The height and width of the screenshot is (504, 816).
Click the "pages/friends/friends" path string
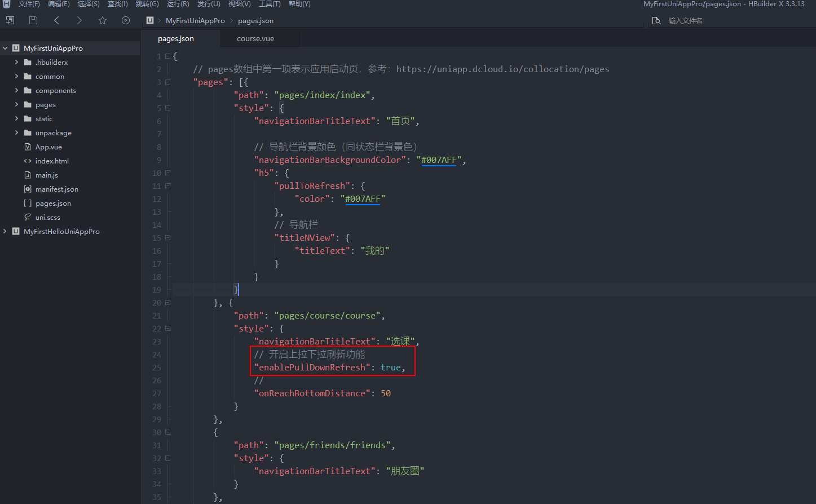[x=332, y=445]
